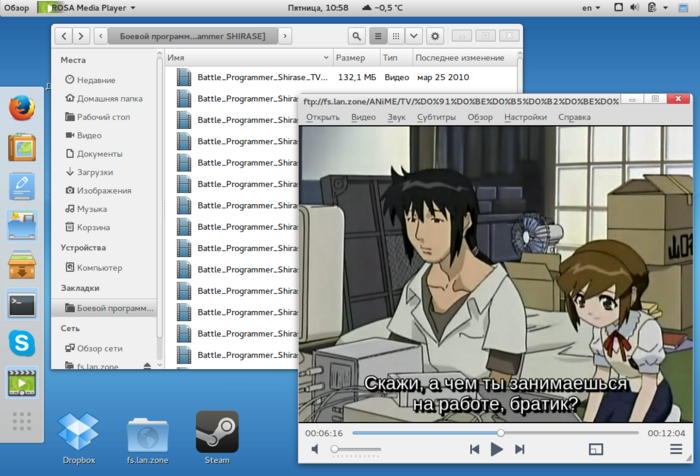Show next path segments in location bar
The height and width of the screenshot is (476, 700).
click(x=285, y=36)
